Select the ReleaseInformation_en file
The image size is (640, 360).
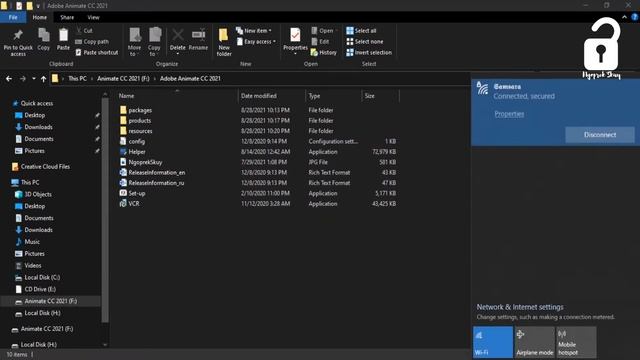(152, 173)
